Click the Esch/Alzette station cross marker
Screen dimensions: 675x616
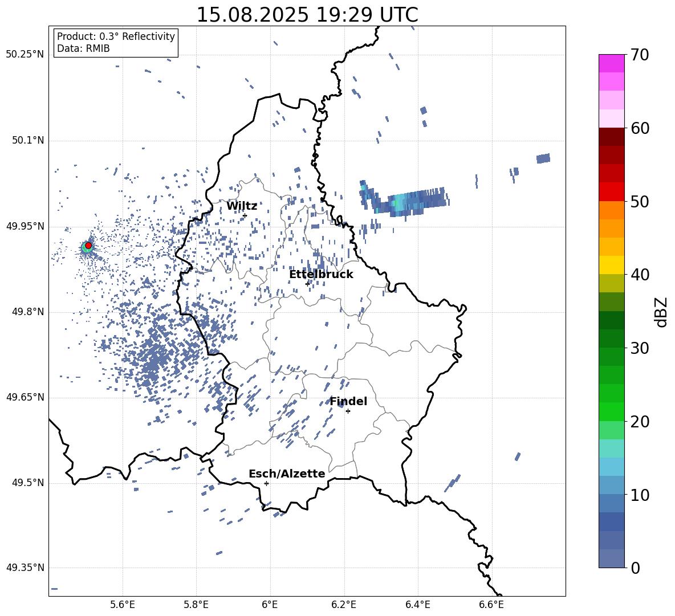point(266,483)
